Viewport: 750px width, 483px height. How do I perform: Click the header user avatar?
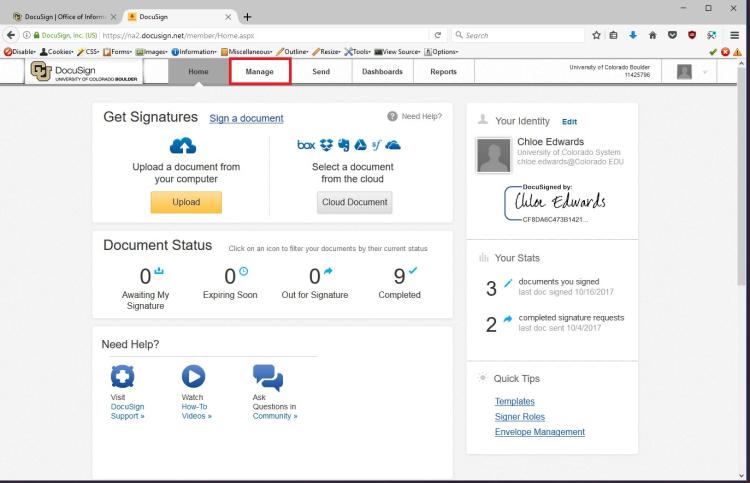[684, 72]
